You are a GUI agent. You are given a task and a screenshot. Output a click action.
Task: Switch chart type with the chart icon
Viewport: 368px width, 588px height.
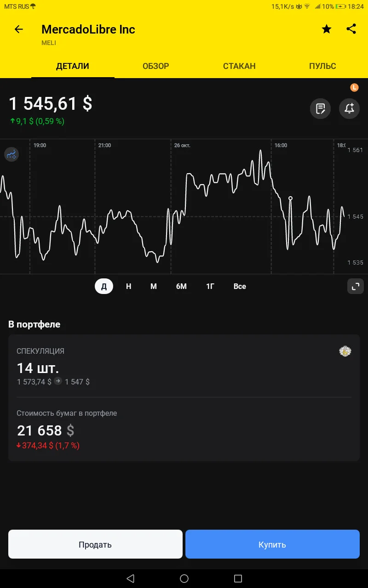point(11,154)
